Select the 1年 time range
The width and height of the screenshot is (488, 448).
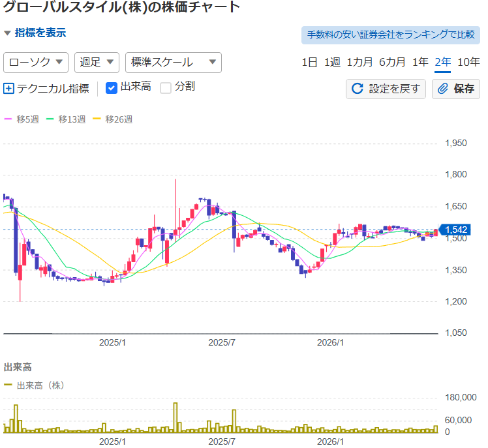pos(420,62)
